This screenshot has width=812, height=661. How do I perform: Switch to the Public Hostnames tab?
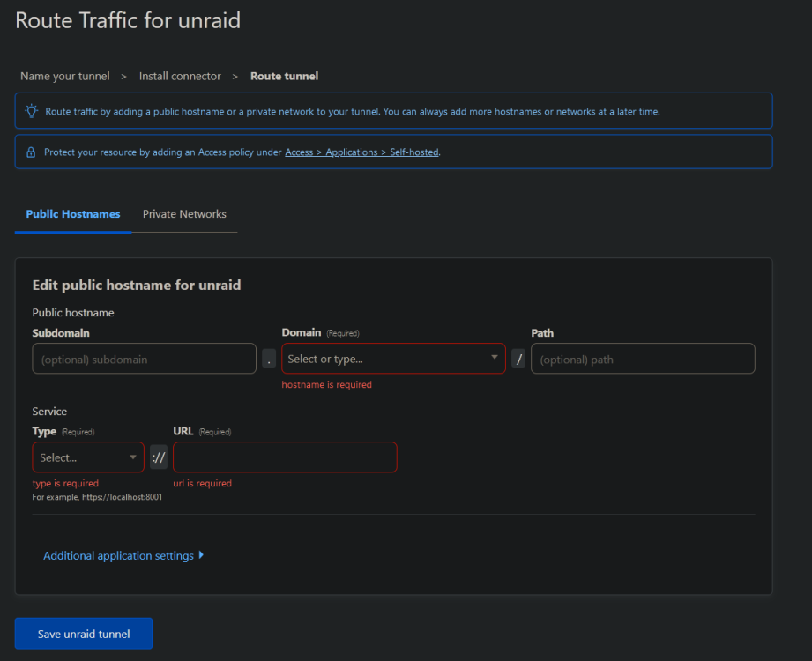73,214
